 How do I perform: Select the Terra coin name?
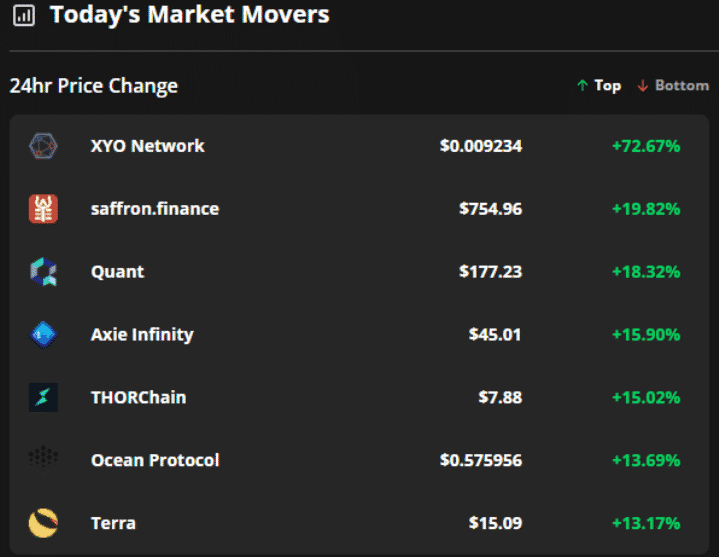pos(113,523)
